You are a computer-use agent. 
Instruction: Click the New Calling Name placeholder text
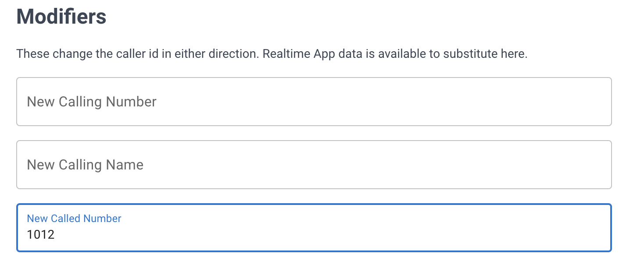[85, 165]
